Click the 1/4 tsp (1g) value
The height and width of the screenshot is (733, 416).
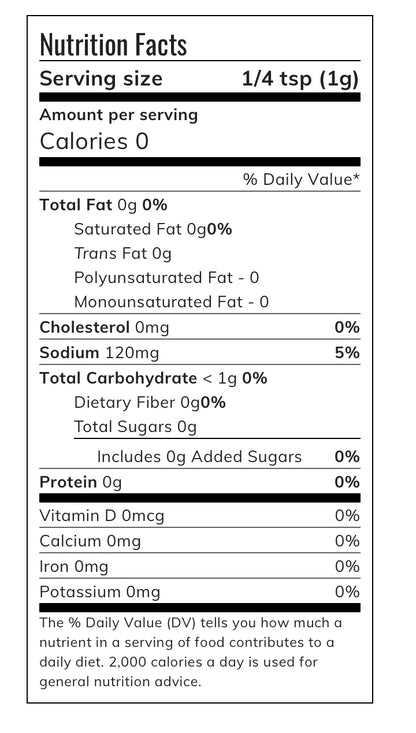(301, 79)
